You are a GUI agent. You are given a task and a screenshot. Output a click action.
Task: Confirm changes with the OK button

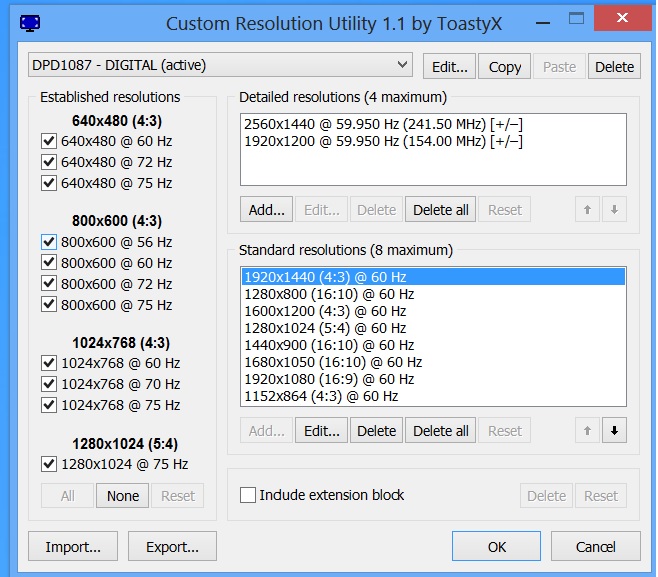click(x=497, y=547)
